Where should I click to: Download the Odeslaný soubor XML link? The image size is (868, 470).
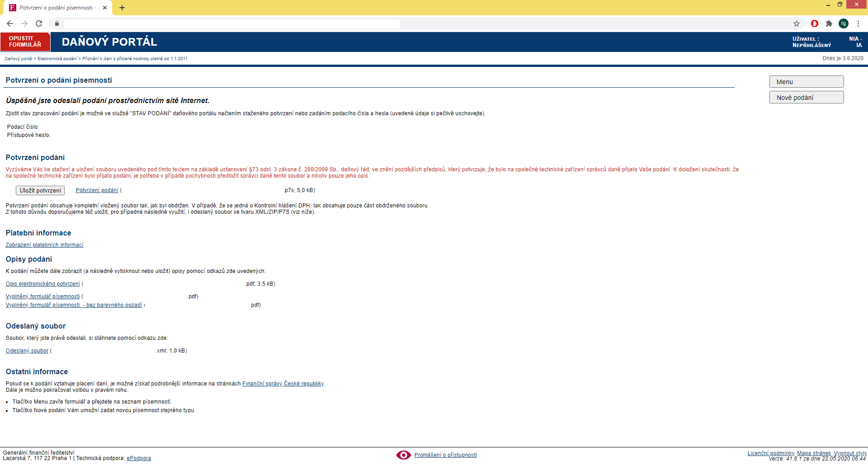(x=27, y=351)
